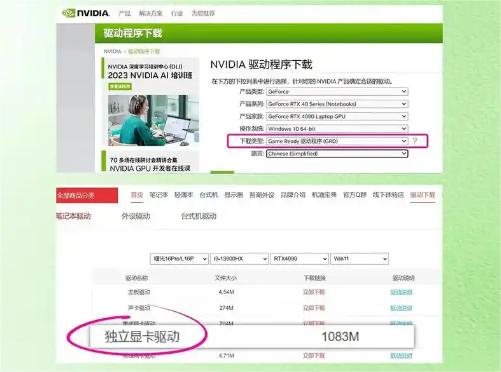The width and height of the screenshot is (501, 372).
Task: Click the red 全部商品分类 category button
Action: [x=87, y=195]
